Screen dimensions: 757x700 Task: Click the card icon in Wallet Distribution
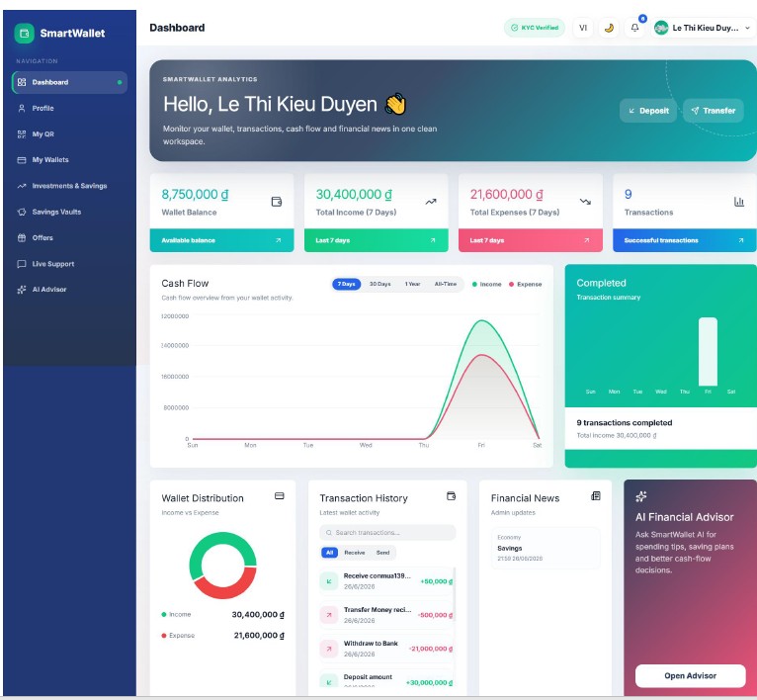pyautogui.click(x=279, y=495)
